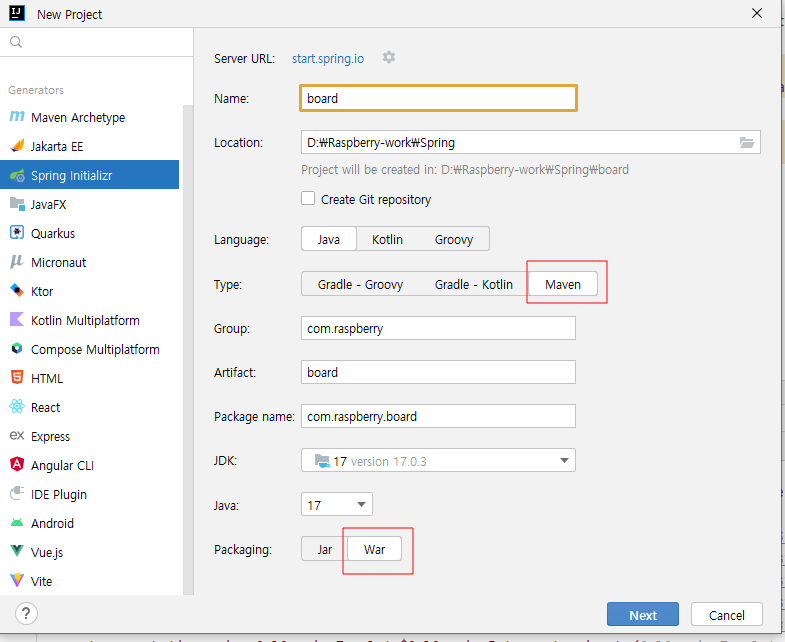
Task: Switch language to Kotlin
Action: point(387,239)
